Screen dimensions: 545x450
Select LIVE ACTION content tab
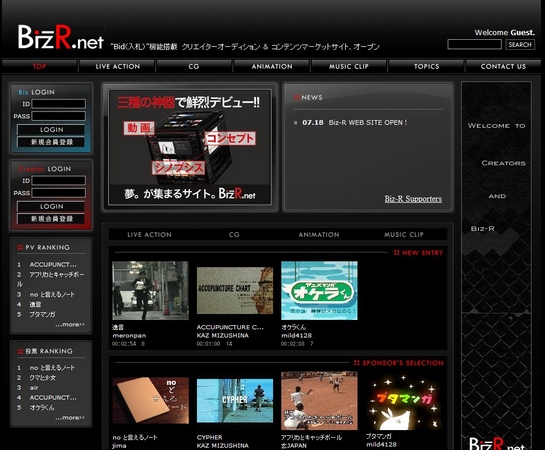coord(149,235)
